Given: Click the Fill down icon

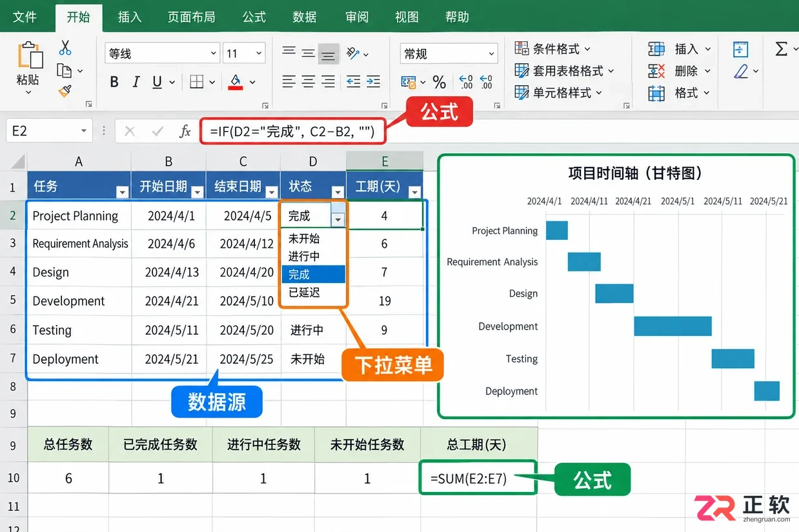Looking at the screenshot, I should pyautogui.click(x=740, y=50).
